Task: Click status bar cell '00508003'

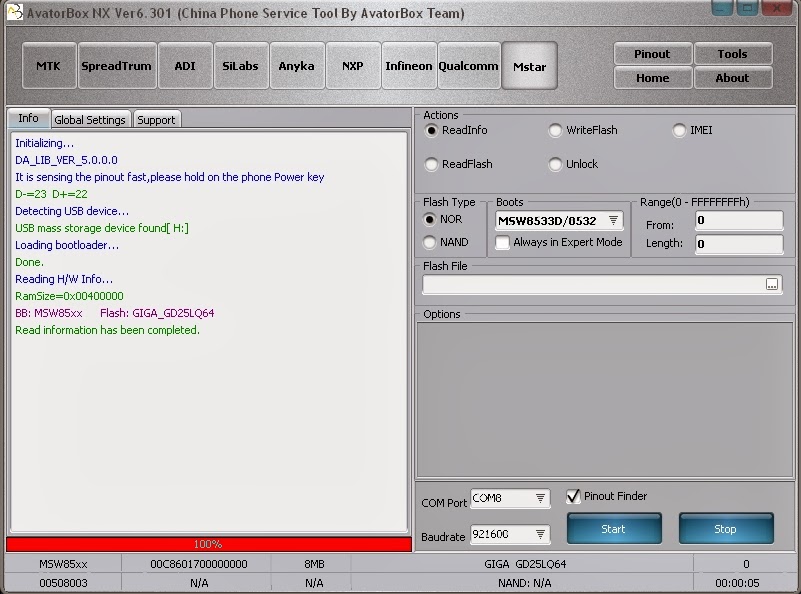Action: [x=63, y=583]
